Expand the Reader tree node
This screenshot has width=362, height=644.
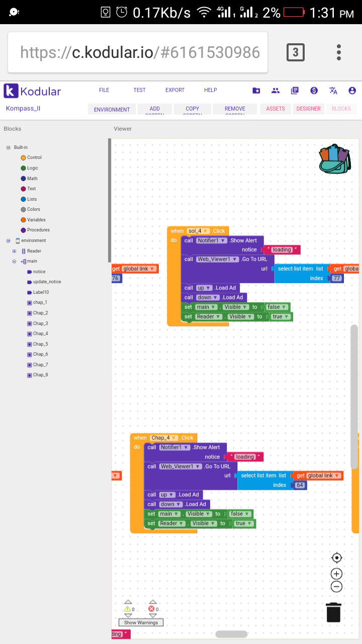(x=14, y=251)
